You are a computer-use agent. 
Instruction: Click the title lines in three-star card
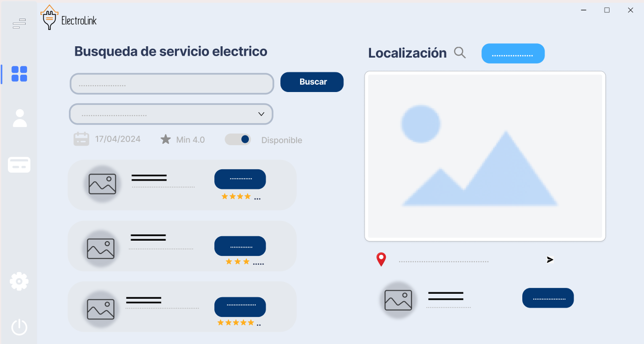coord(148,237)
